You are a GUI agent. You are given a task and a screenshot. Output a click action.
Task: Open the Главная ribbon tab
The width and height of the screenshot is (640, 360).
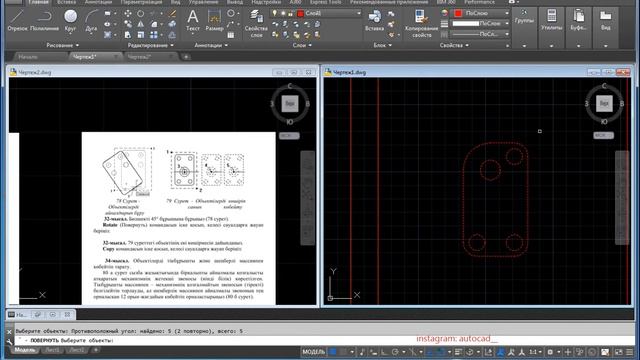coord(39,2)
